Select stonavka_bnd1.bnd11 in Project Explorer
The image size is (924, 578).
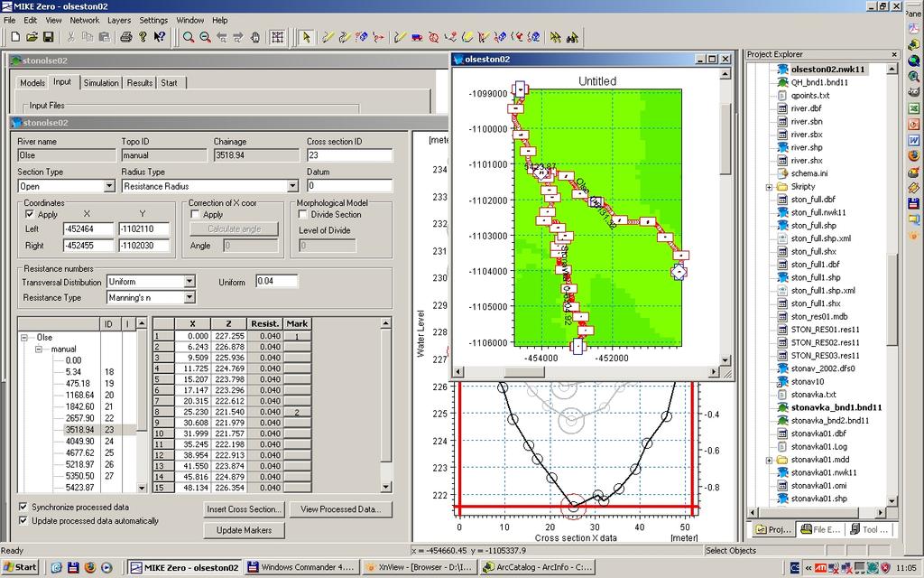click(836, 407)
